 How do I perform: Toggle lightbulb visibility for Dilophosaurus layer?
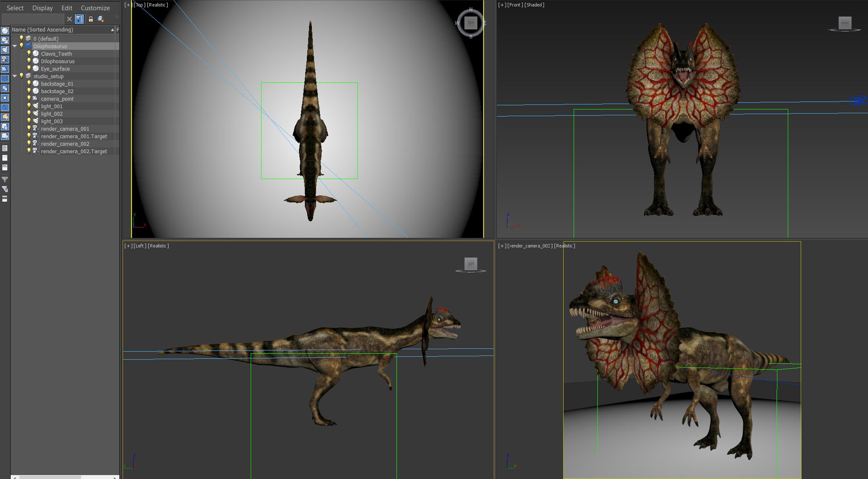[21, 46]
